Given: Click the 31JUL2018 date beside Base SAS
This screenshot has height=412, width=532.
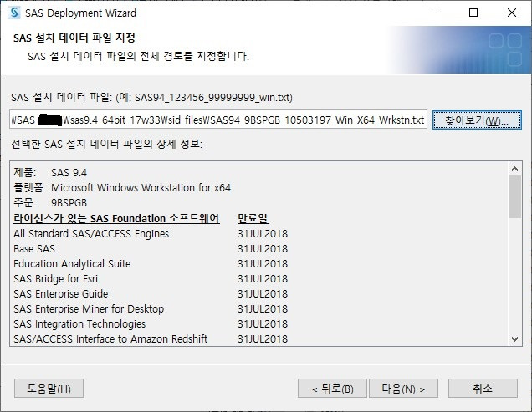Looking at the screenshot, I should click(263, 248).
